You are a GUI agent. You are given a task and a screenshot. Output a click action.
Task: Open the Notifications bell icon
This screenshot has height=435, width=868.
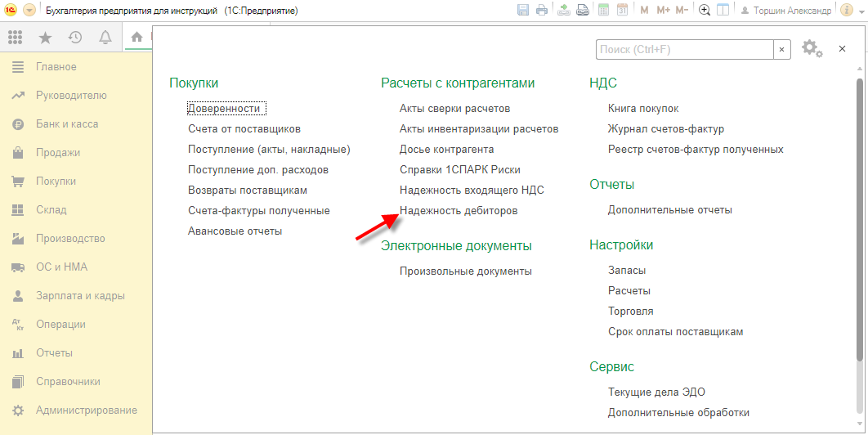pos(105,37)
